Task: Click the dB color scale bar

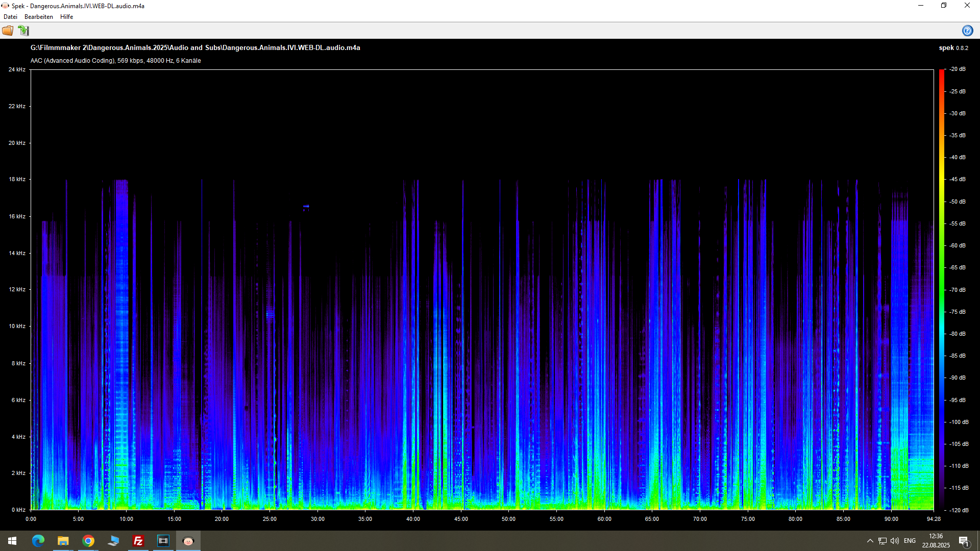Action: click(942, 289)
